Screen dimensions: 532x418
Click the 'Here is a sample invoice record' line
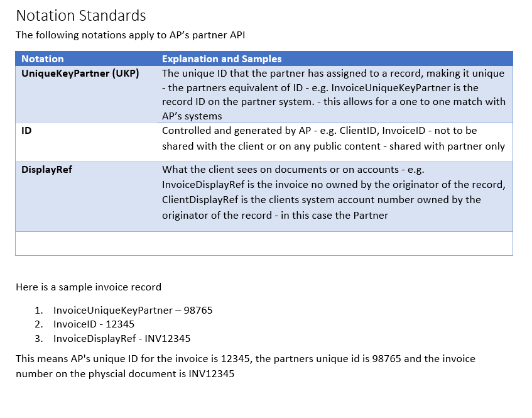click(89, 287)
